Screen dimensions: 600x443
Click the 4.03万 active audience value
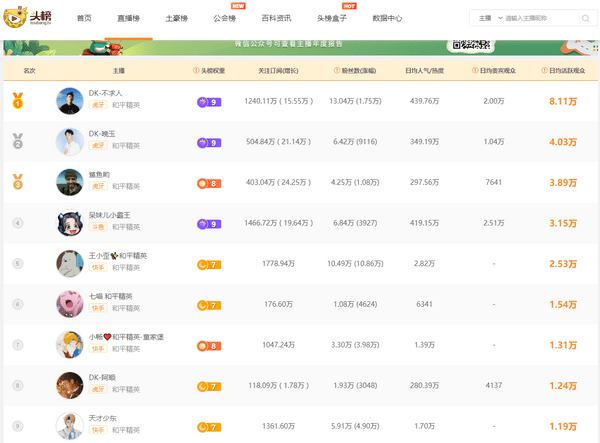click(x=563, y=142)
